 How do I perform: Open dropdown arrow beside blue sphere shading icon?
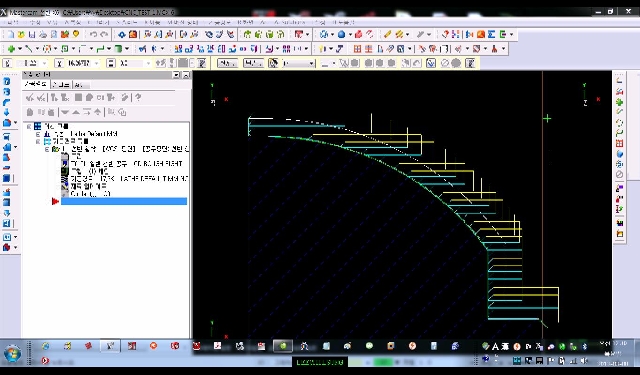[350, 35]
